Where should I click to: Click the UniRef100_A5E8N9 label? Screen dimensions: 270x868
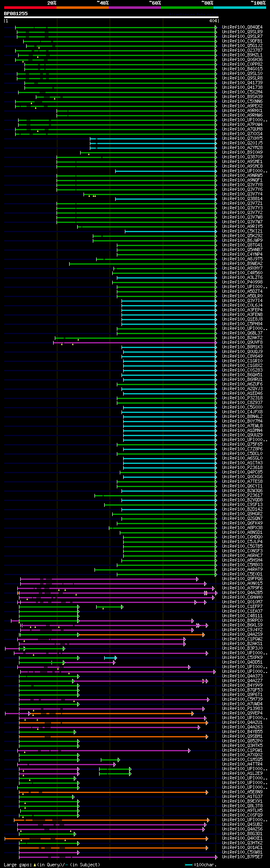(242, 792)
